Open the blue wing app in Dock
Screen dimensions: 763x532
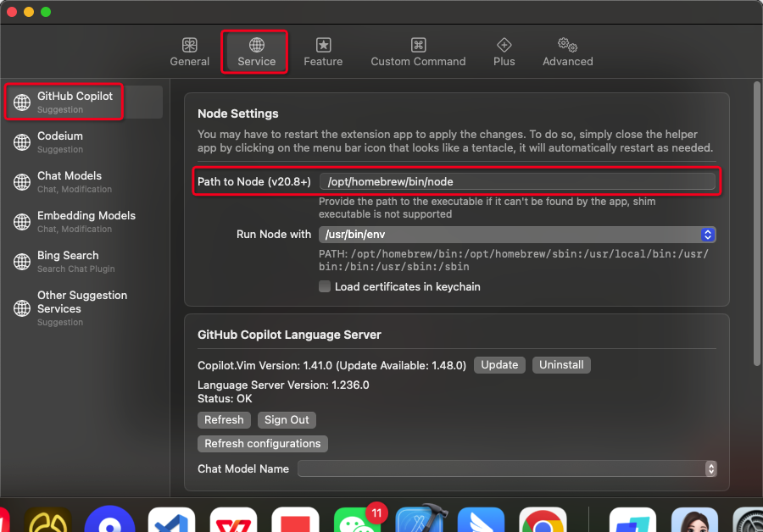(x=481, y=521)
